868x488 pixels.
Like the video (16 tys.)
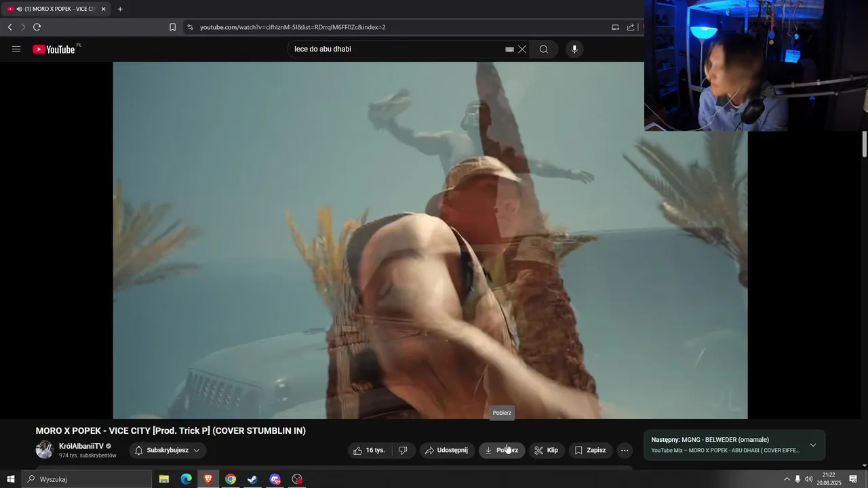coord(369,450)
